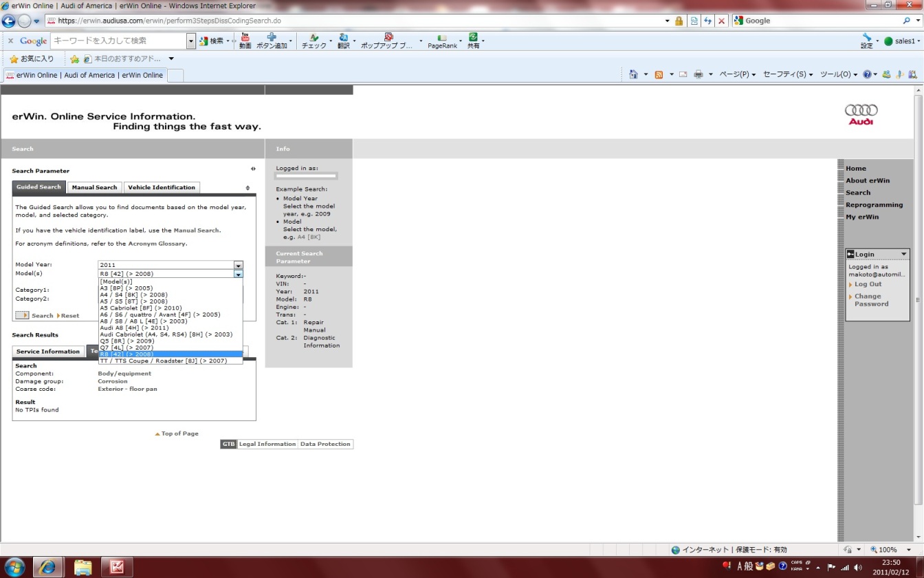This screenshot has width=924, height=578.
Task: Choose Q5 [8R] (> 2009) in model list
Action: 170,341
